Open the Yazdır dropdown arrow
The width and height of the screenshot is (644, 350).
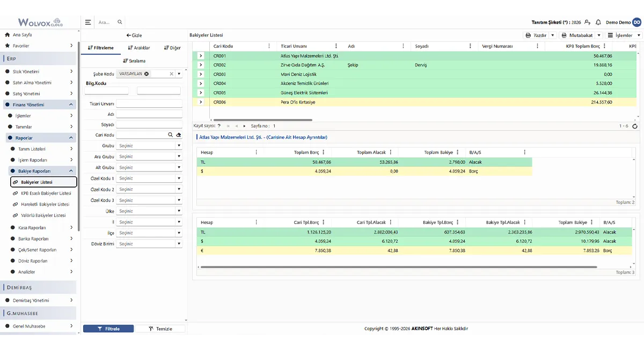click(x=552, y=35)
